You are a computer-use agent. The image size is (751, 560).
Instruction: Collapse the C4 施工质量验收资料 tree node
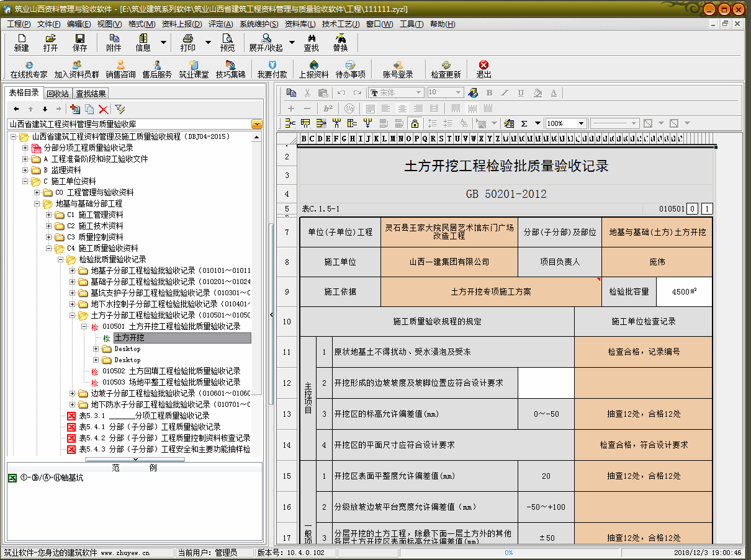tap(48, 248)
